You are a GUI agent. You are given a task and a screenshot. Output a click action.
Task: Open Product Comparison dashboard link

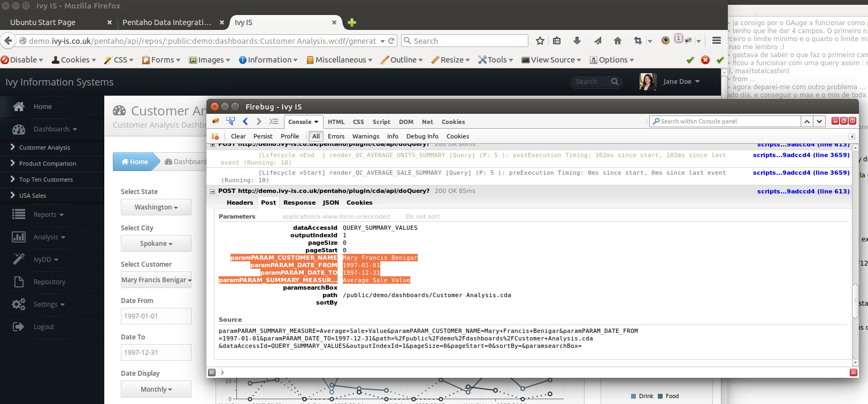pos(48,164)
